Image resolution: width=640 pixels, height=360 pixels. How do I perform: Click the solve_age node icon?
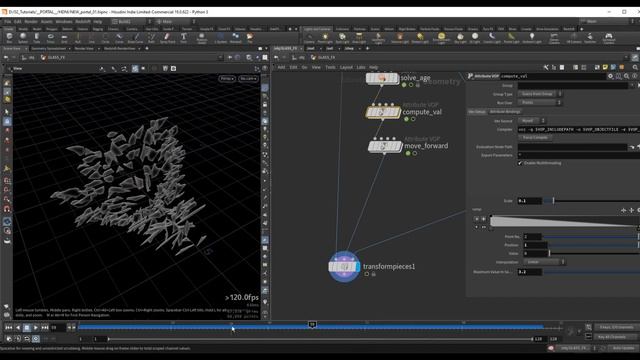382,78
